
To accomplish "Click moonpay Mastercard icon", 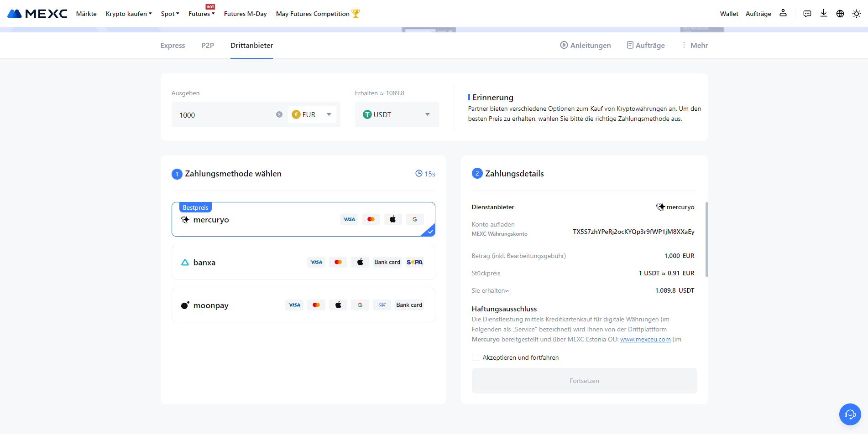I will (x=316, y=305).
